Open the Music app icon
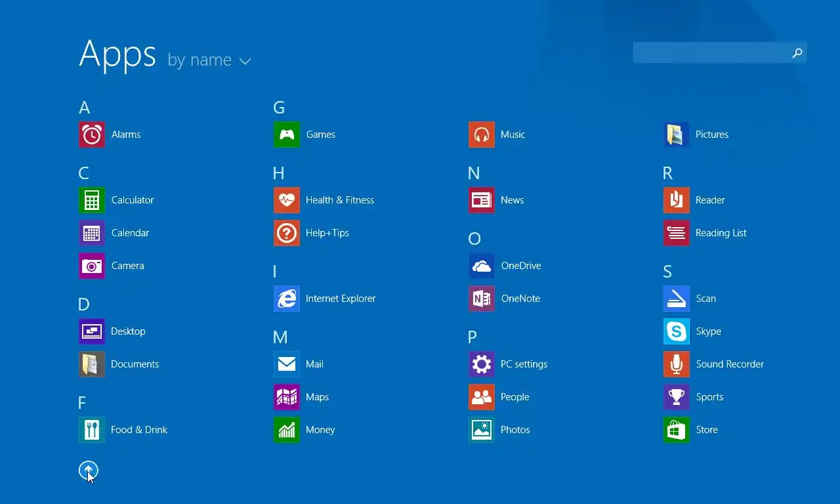The image size is (840, 504). tap(482, 135)
